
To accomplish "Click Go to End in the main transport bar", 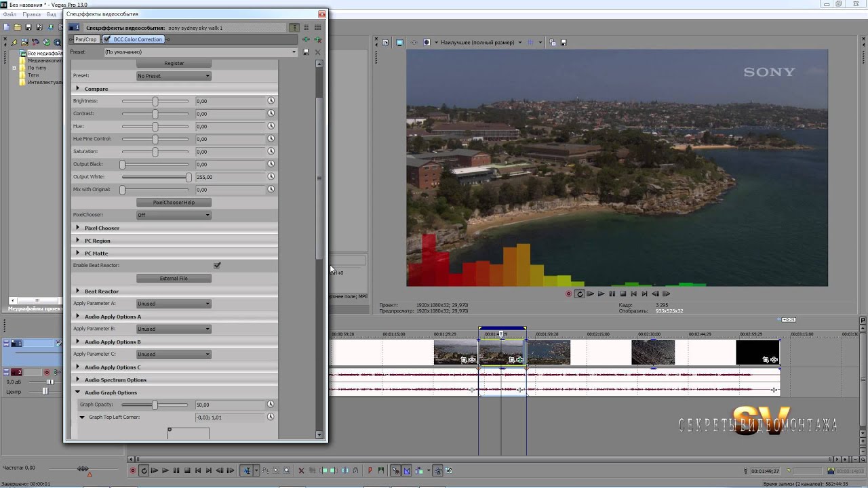I will [209, 470].
